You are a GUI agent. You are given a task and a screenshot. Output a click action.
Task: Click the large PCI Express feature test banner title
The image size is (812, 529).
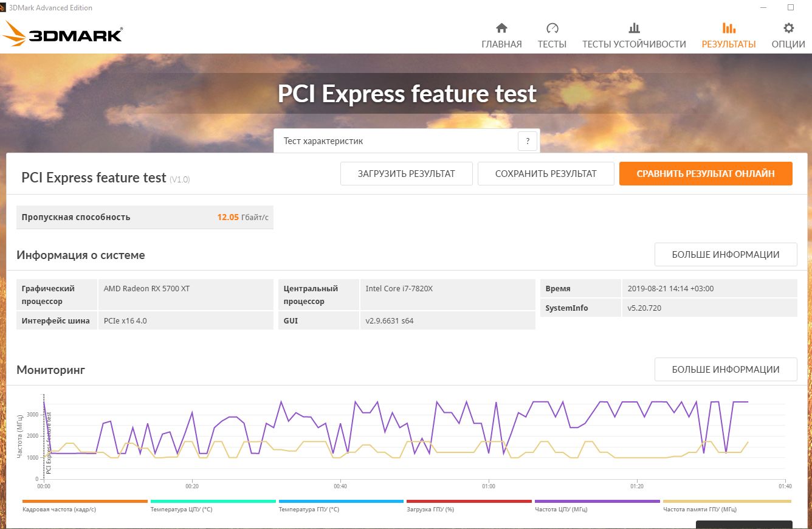[x=407, y=94]
